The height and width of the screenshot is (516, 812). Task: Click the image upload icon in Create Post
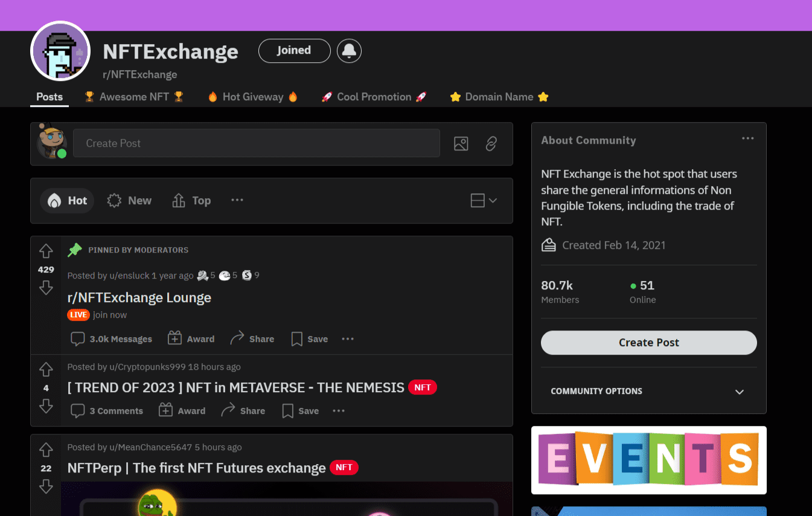click(x=461, y=144)
